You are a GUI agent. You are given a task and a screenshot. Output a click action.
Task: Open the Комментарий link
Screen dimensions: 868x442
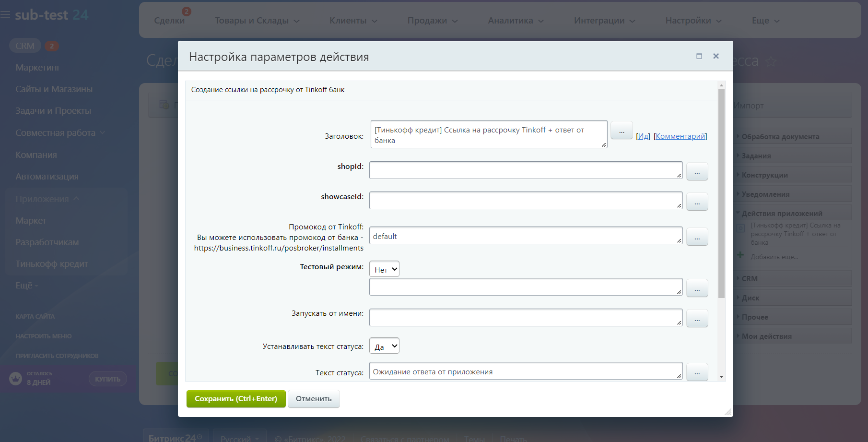tap(680, 136)
